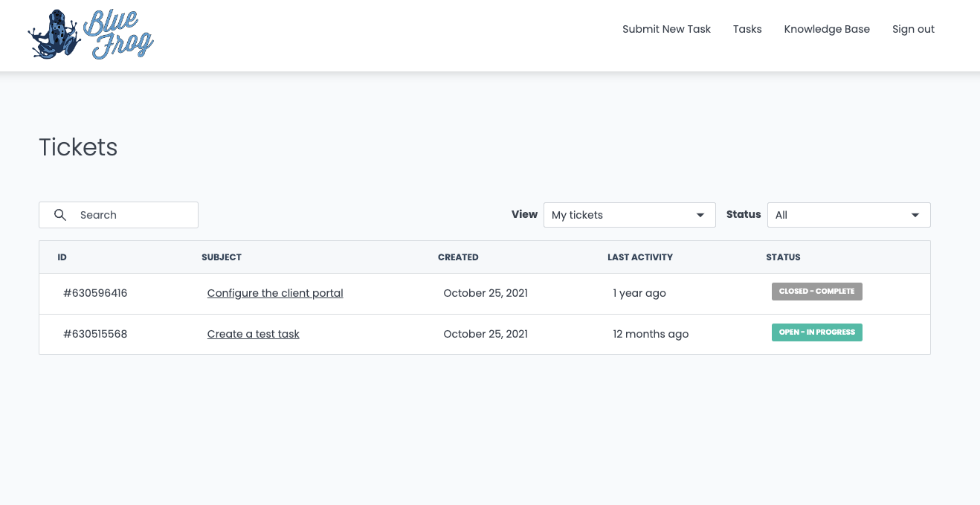Click the SUBJECT column header
The height and width of the screenshot is (505, 980).
(x=222, y=257)
